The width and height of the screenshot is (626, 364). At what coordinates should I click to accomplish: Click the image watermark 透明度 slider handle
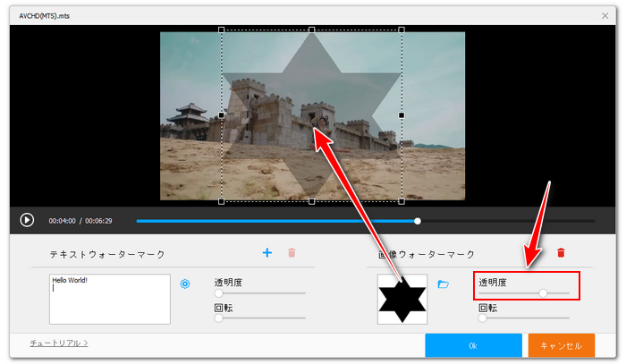543,293
